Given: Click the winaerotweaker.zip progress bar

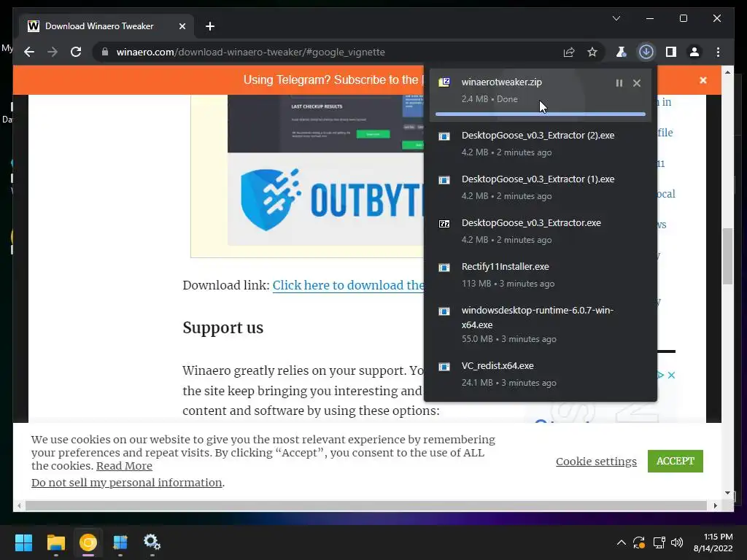Looking at the screenshot, I should (x=541, y=114).
